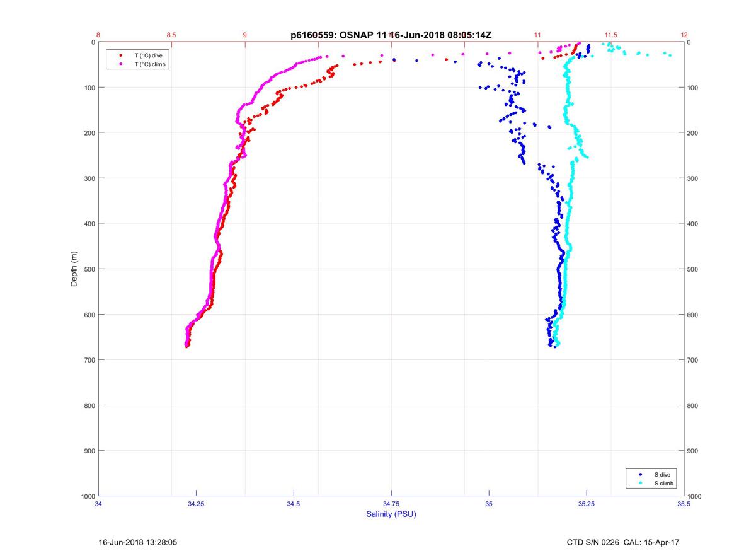Click the 'Salinity (PSU)' axis label

(x=391, y=514)
